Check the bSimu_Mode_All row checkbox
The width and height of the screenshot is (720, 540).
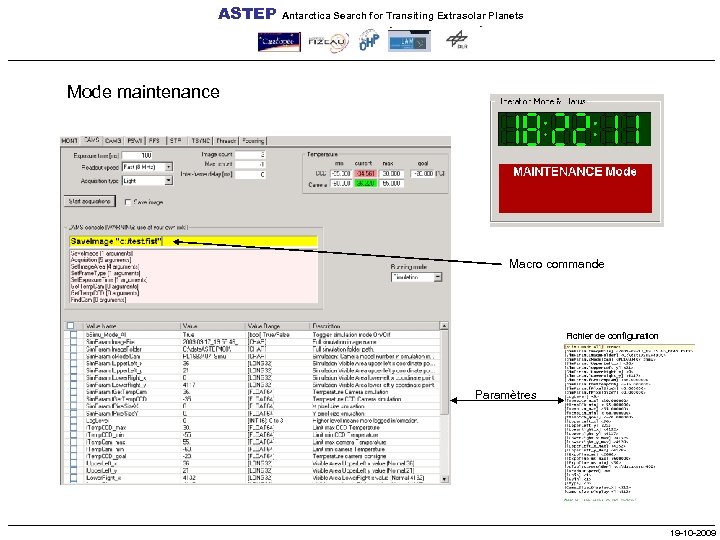coord(73,335)
